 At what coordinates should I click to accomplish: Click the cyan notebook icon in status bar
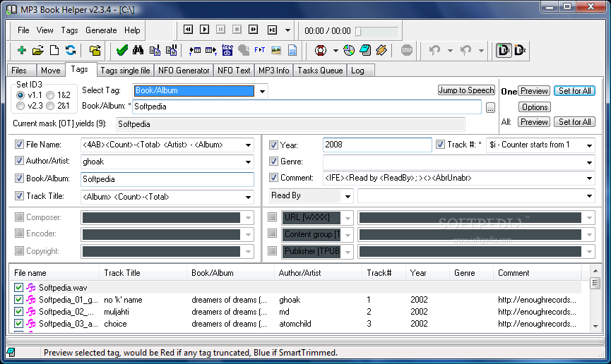11,352
